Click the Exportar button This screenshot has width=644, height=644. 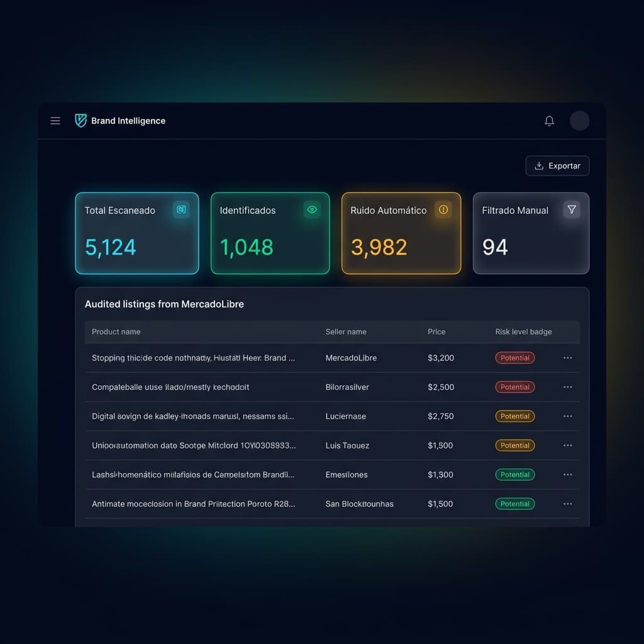coord(557,166)
